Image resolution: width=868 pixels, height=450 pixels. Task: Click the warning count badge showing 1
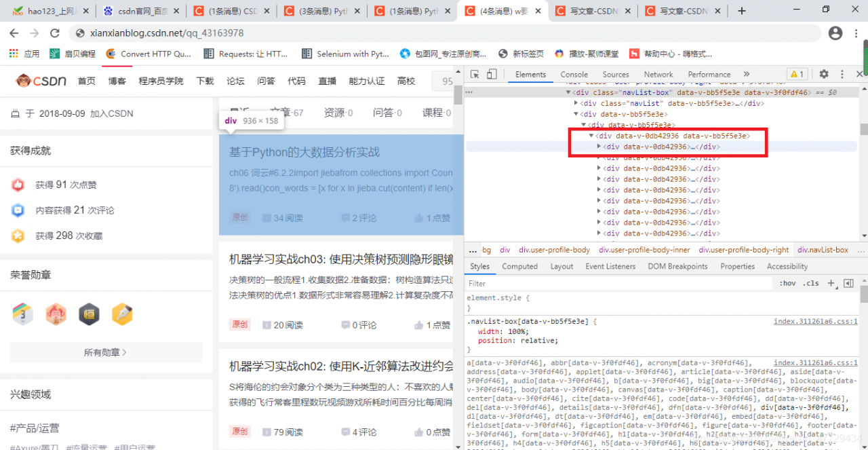(x=797, y=75)
